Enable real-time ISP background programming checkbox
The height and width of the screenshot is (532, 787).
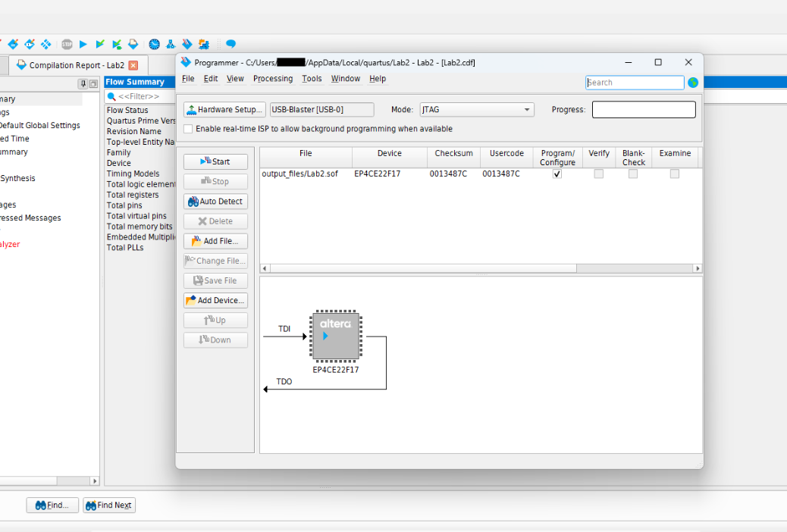(188, 129)
